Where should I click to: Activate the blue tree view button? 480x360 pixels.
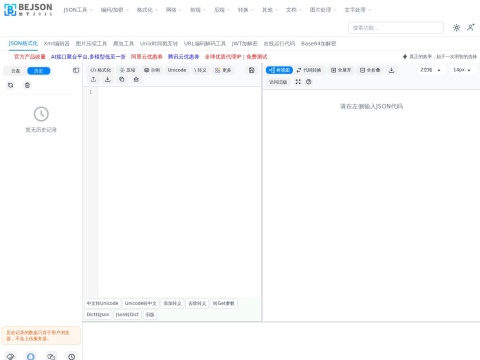point(279,70)
